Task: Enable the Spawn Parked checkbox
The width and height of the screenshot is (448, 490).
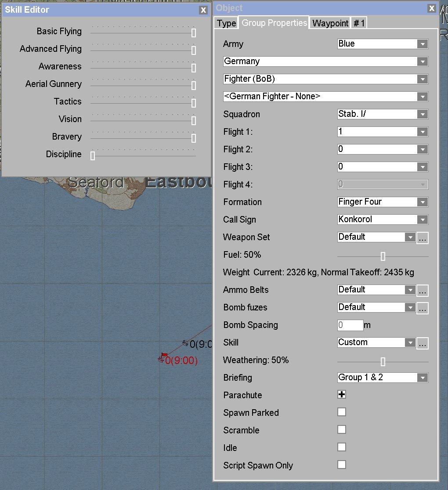Action: click(342, 412)
